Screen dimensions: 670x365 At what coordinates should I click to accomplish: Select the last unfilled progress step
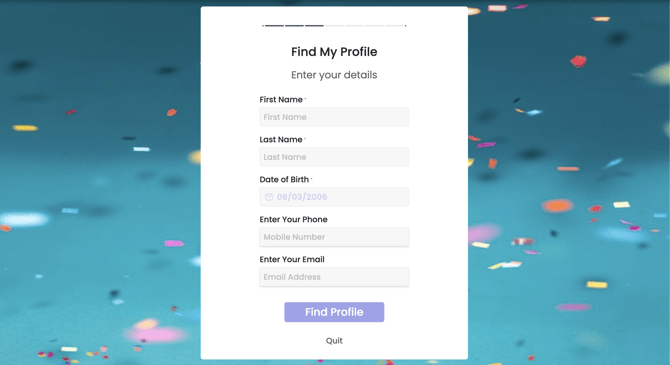pos(394,26)
